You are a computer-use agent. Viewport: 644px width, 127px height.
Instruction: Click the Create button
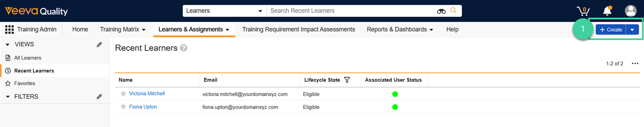tap(611, 30)
